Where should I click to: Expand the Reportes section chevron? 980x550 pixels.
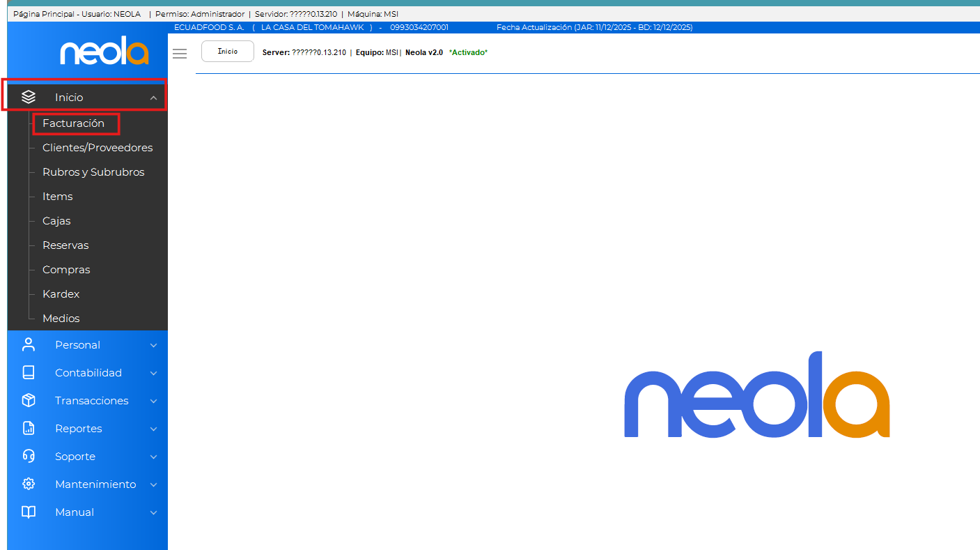(153, 429)
